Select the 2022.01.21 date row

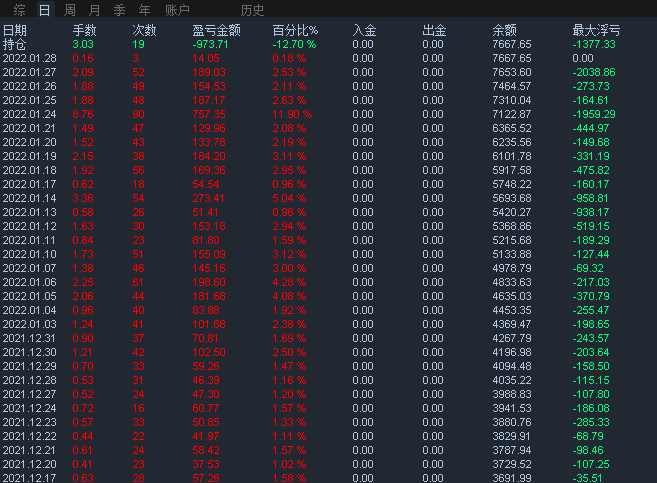click(29, 128)
